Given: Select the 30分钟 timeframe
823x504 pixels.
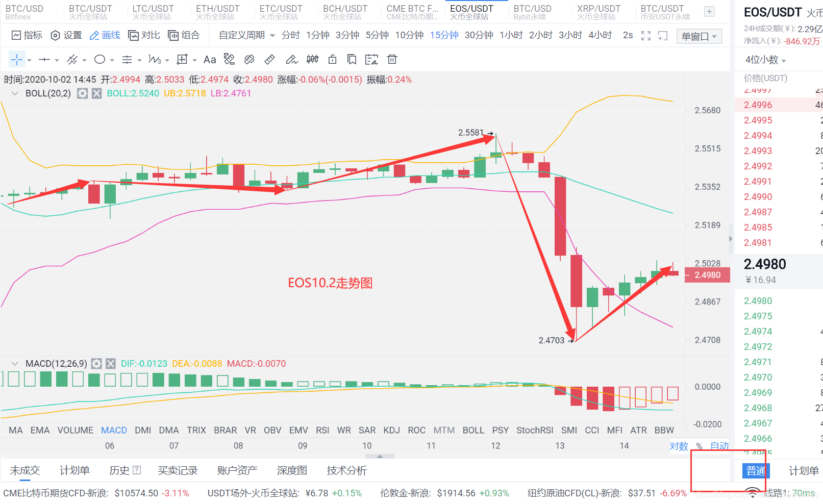Looking at the screenshot, I should tap(479, 35).
